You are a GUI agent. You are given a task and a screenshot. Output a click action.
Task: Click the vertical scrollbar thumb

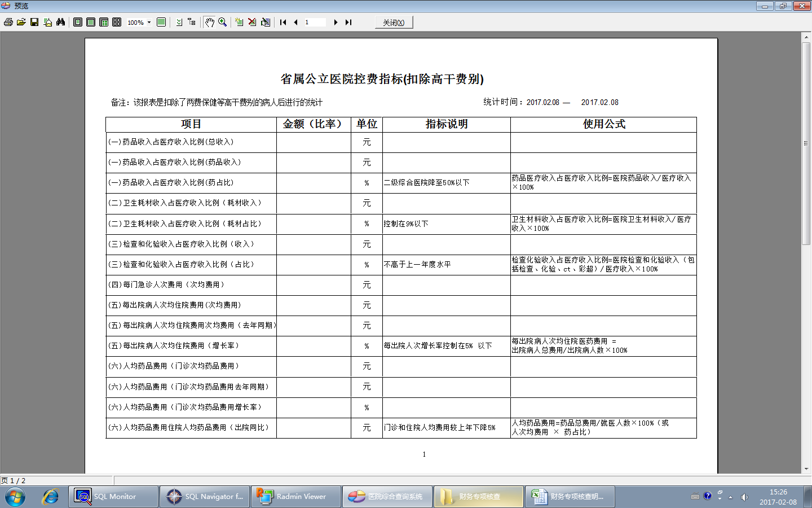[806, 143]
